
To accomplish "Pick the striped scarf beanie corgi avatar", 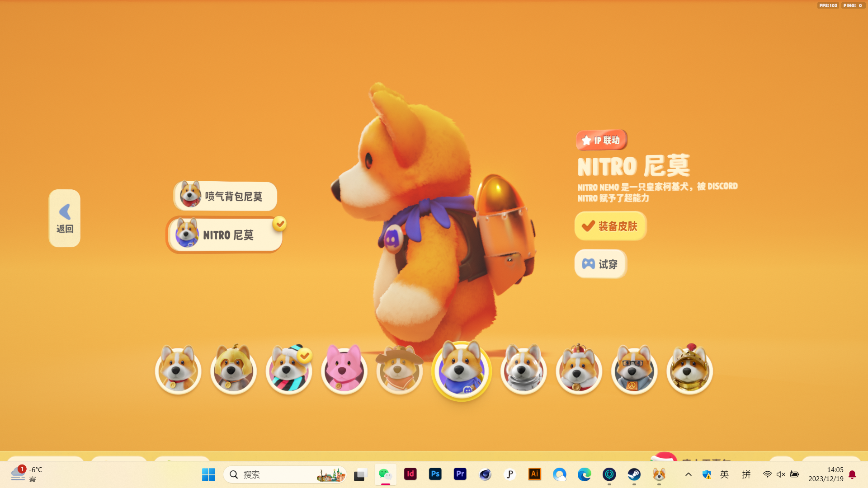I will (x=289, y=371).
